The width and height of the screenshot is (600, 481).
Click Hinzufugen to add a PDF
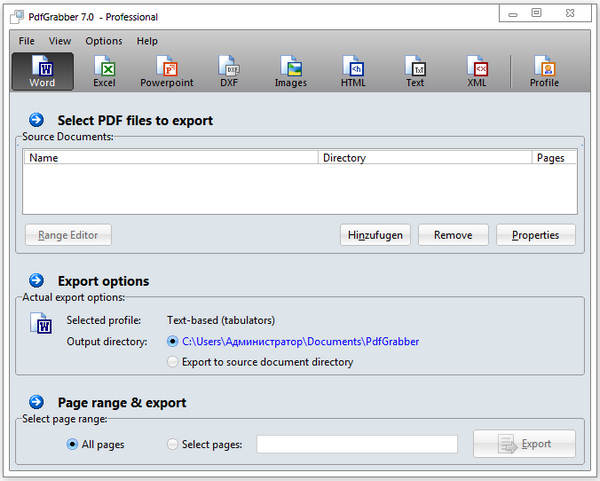pos(375,235)
